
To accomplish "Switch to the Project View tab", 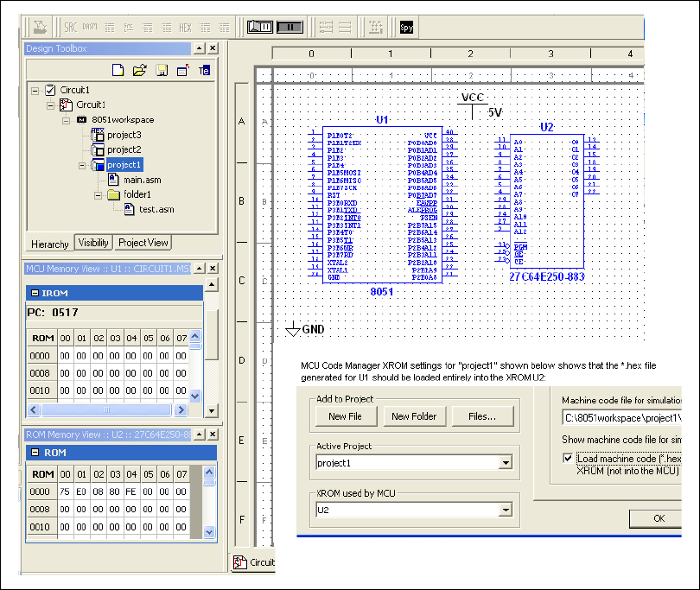I will click(x=143, y=243).
